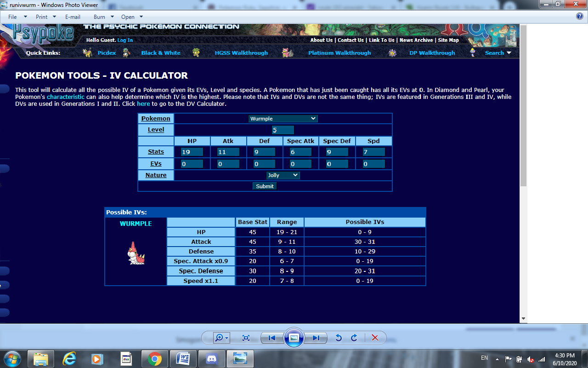Click the icon beside DP Walkthrough
Screen dimensions: 588x368
tap(392, 53)
